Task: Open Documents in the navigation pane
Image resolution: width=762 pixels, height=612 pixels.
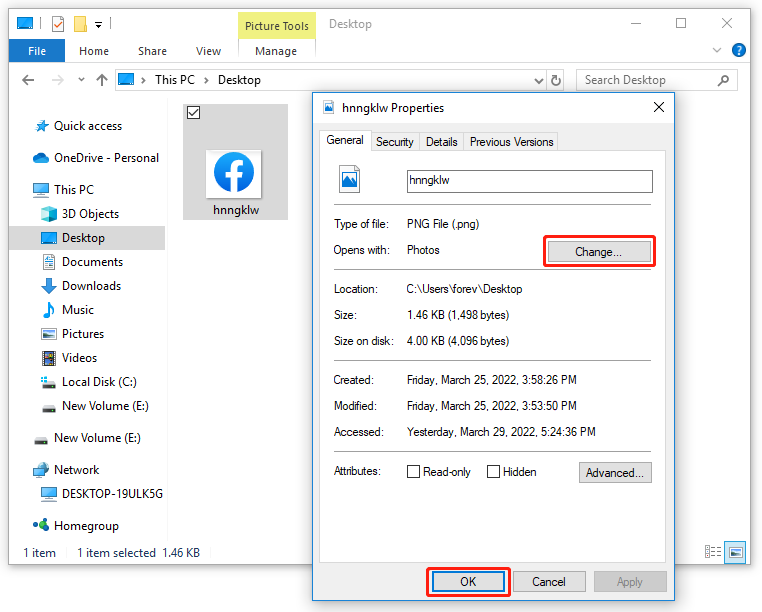Action: 92,262
